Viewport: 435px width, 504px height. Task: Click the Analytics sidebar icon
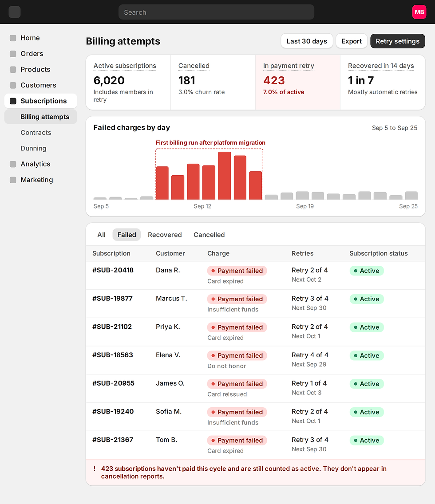pyautogui.click(x=13, y=164)
